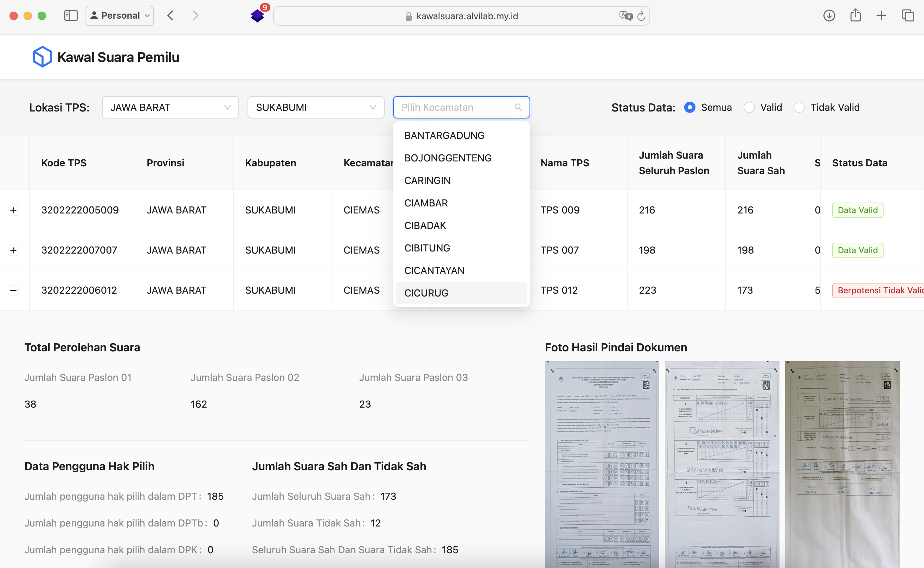Image resolution: width=924 pixels, height=568 pixels.
Task: Open the Personal profile button
Action: pyautogui.click(x=120, y=15)
